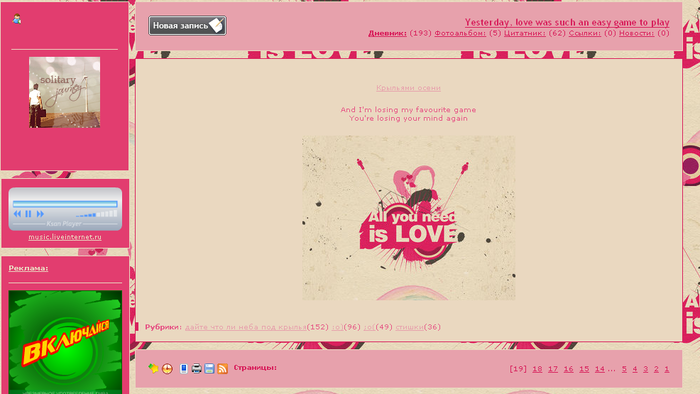
Task: Click the printer icon
Action: pyautogui.click(x=196, y=369)
